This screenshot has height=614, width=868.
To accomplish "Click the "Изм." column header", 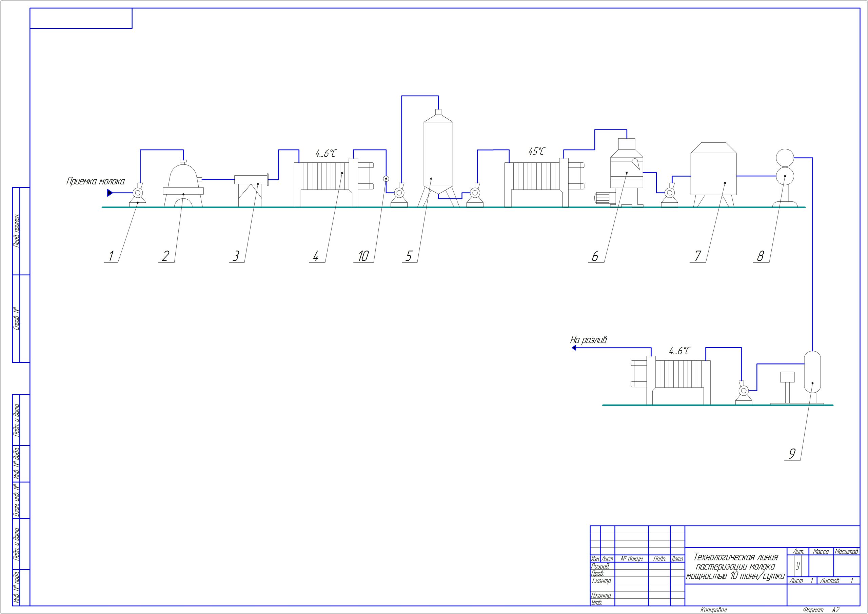I will pos(595,559).
